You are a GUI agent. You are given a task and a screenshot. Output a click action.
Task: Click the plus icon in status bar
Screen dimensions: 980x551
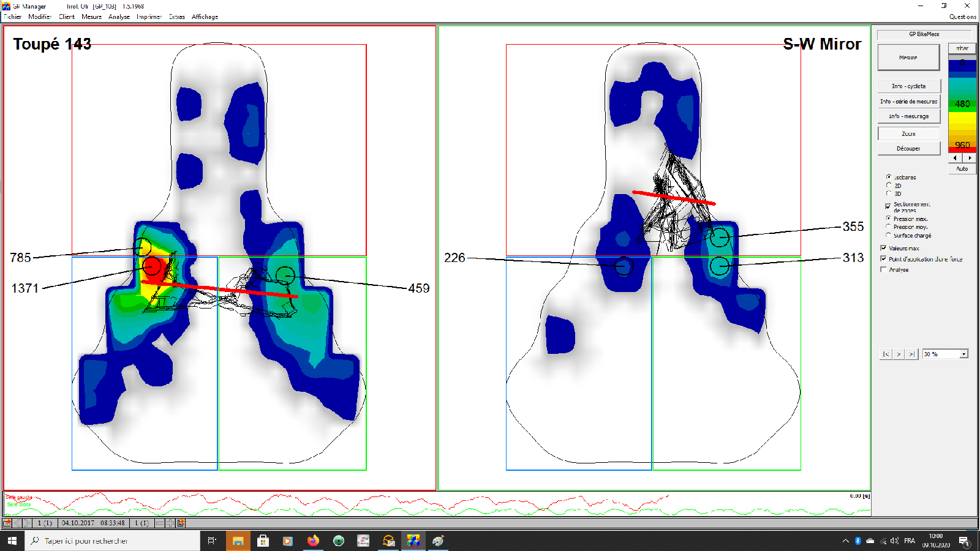click(x=170, y=523)
